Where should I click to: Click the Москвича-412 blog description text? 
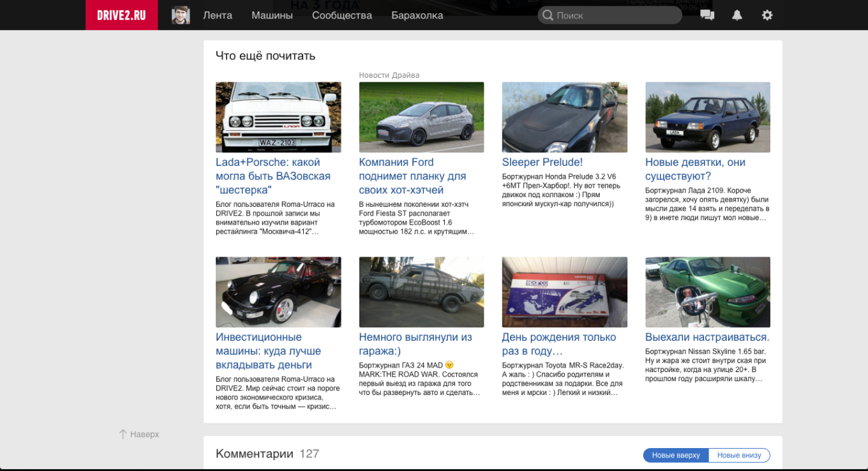[x=275, y=218]
